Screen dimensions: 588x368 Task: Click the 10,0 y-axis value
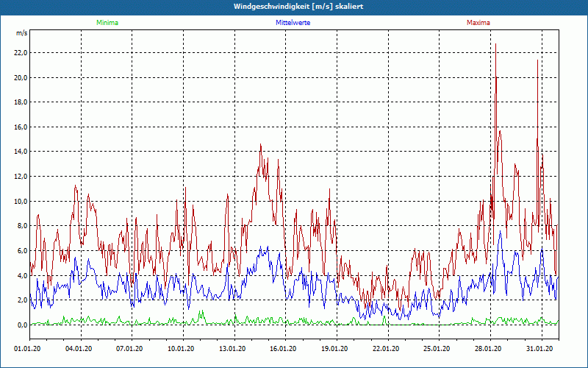[21, 201]
